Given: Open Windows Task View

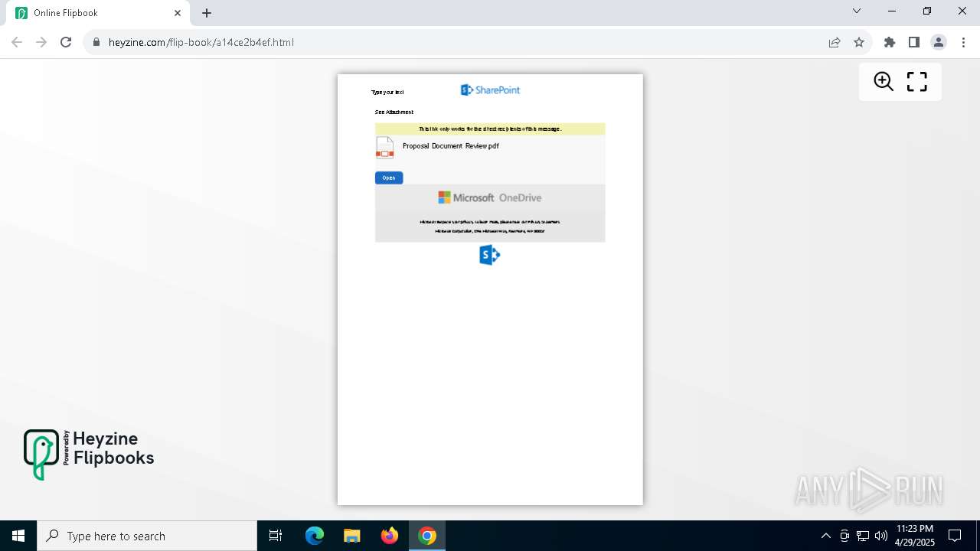Looking at the screenshot, I should pyautogui.click(x=276, y=536).
